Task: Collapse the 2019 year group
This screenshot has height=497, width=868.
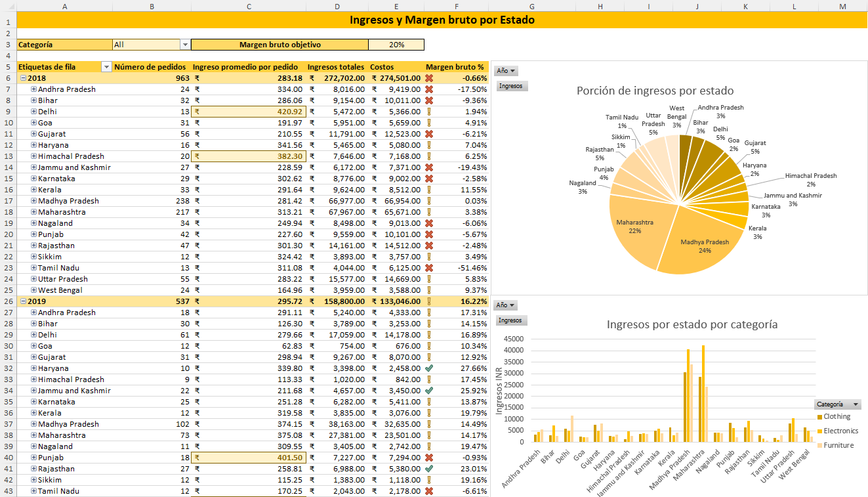Action: pos(23,301)
